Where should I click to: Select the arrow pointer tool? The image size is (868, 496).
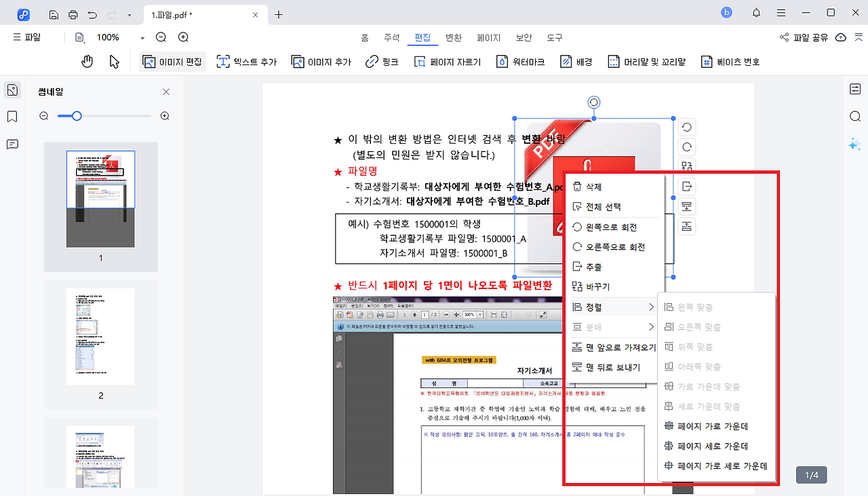[115, 62]
